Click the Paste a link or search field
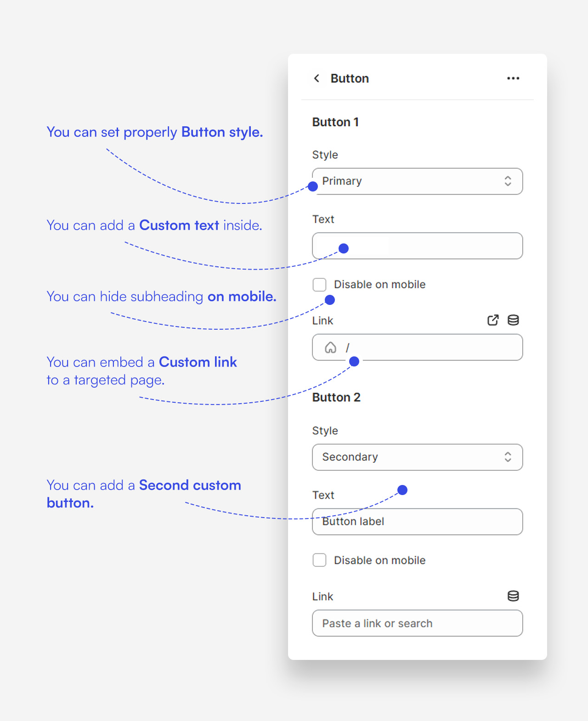588x721 pixels. pos(417,624)
